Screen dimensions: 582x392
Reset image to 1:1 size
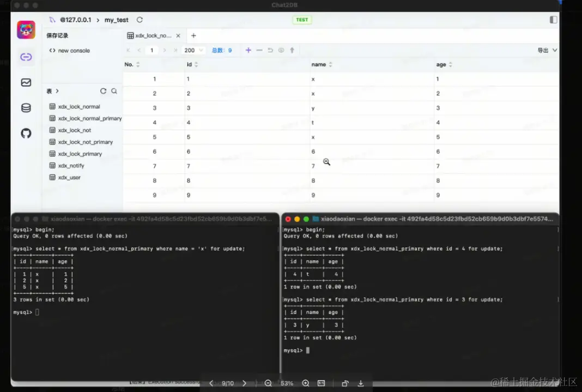point(322,383)
